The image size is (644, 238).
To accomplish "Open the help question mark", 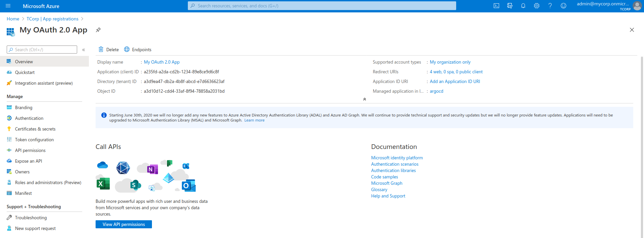I will 550,6.
